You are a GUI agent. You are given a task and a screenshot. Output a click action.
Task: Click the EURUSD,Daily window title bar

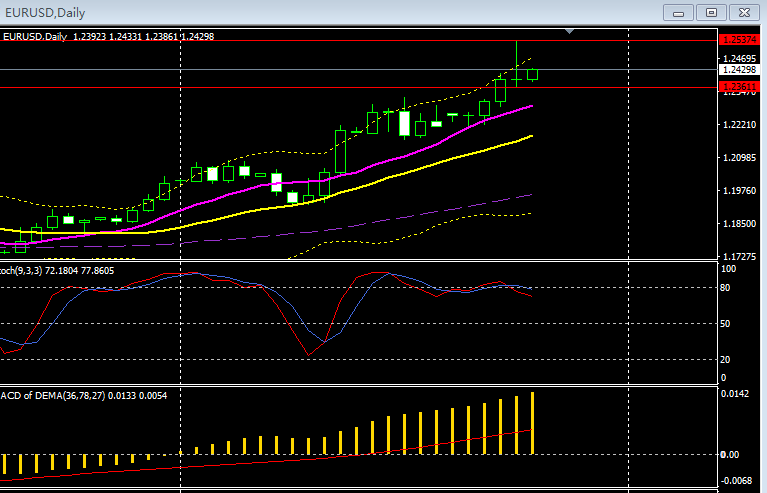(300, 12)
